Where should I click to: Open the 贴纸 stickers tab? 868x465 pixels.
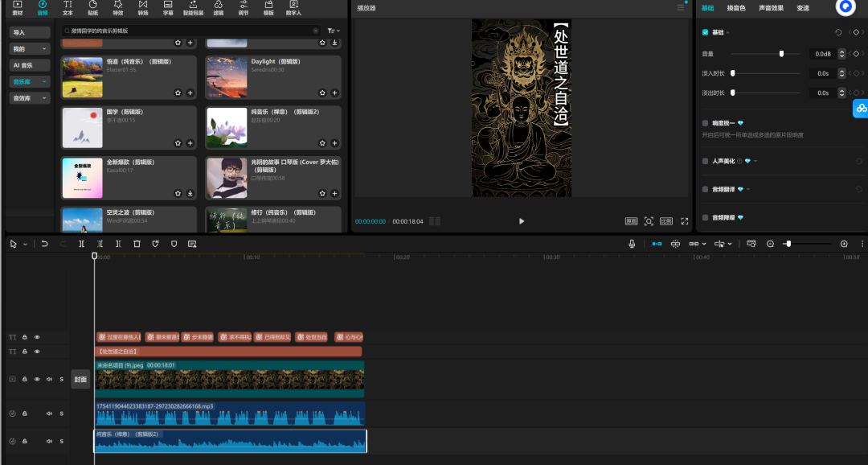coord(92,8)
